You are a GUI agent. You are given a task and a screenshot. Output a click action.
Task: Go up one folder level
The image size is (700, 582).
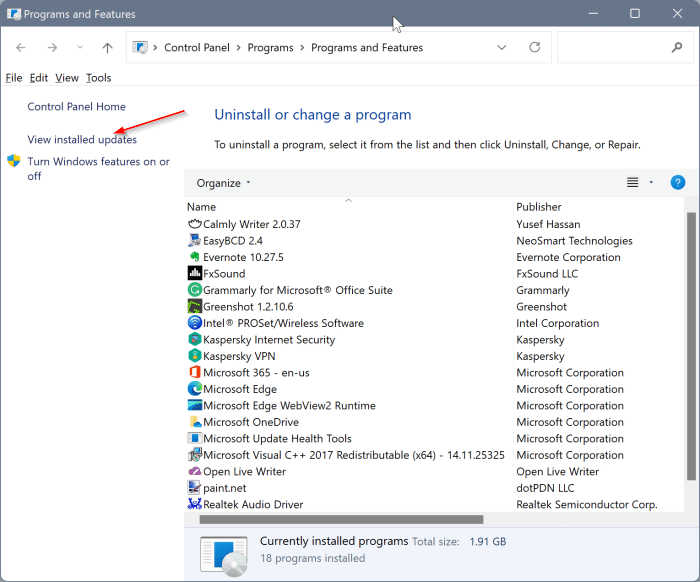pyautogui.click(x=107, y=47)
